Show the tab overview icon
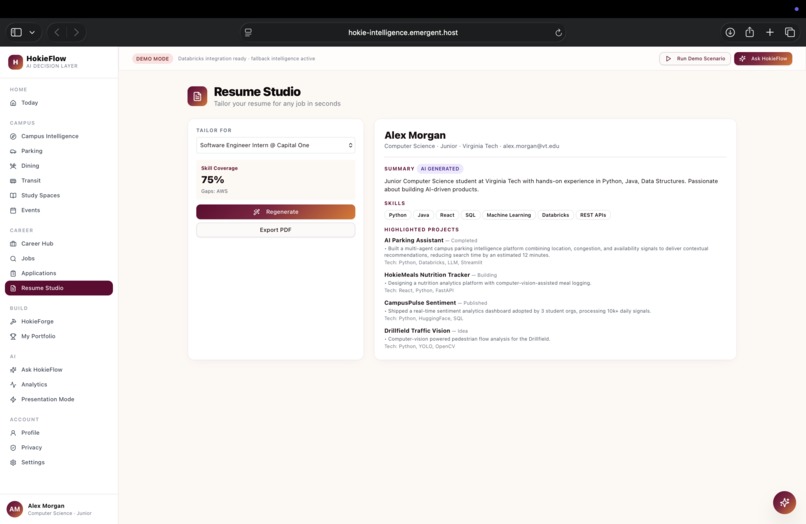Viewport: 806px width, 524px height. [x=790, y=32]
